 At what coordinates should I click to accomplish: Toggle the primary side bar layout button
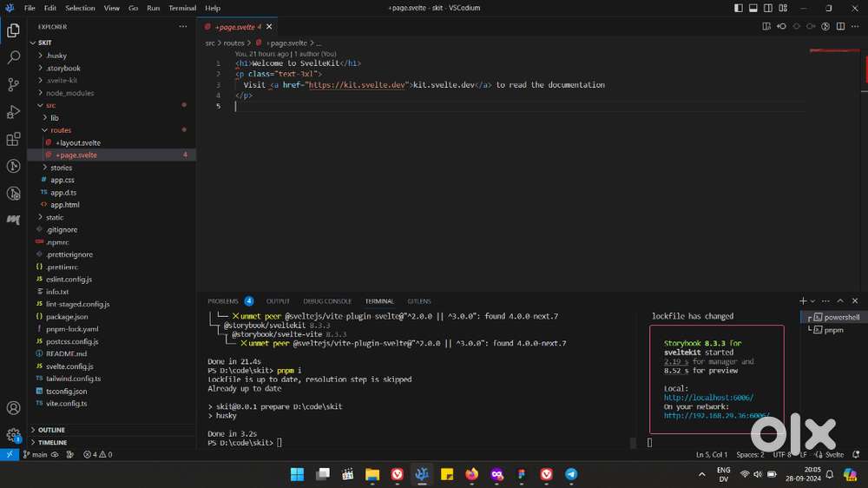(x=739, y=8)
